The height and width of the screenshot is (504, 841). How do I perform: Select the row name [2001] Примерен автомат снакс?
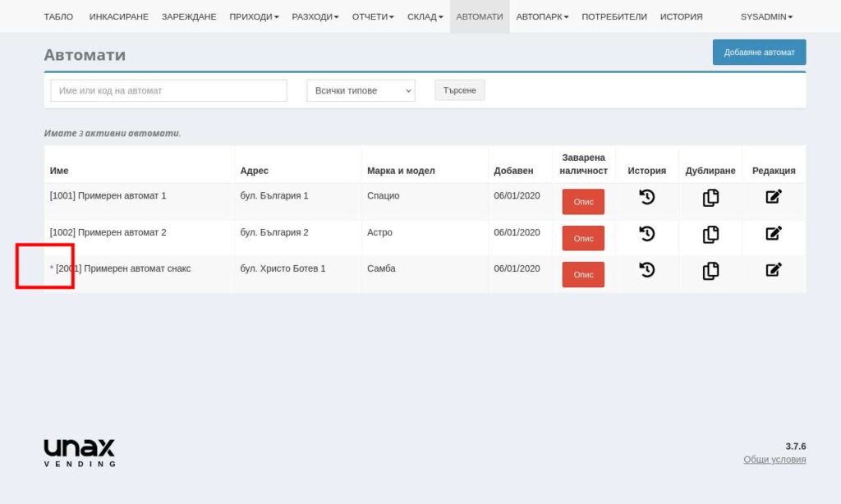pyautogui.click(x=123, y=268)
